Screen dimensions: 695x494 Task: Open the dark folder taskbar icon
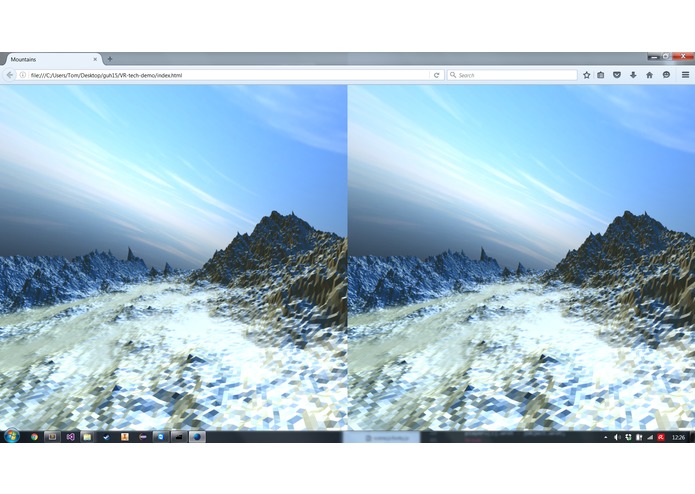click(x=179, y=437)
